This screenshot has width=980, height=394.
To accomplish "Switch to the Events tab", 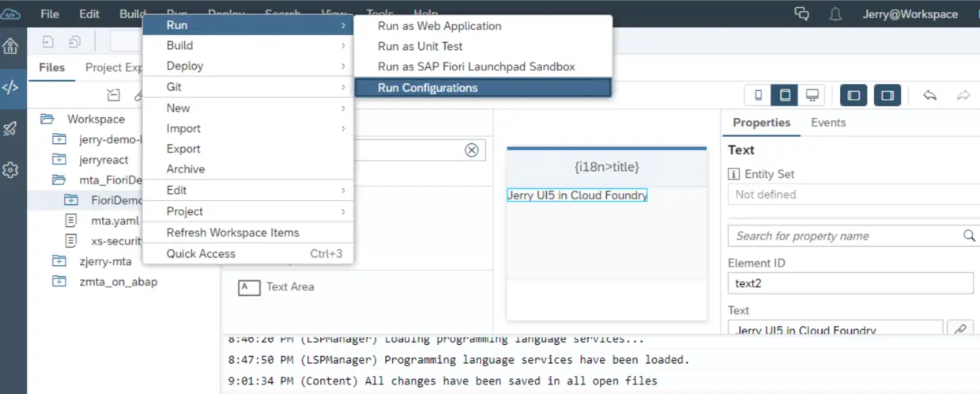I will 828,123.
